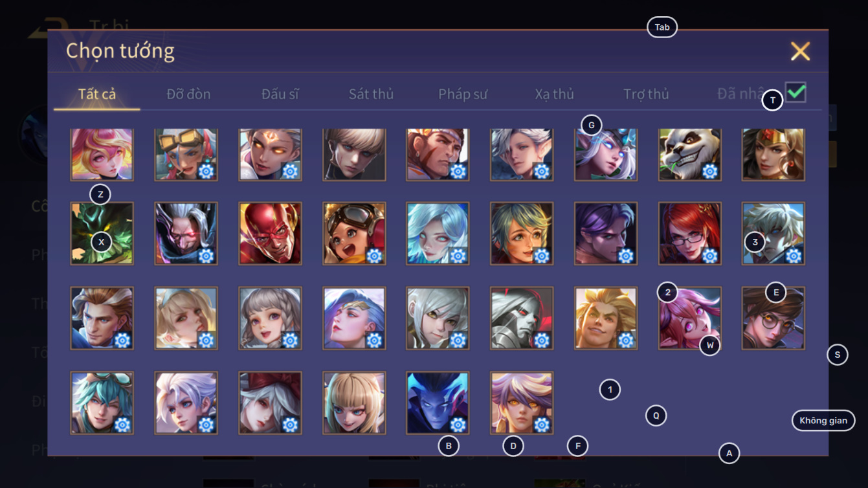Click gear icon on blue demon portrait
The height and width of the screenshot is (488, 868).
pos(458,425)
